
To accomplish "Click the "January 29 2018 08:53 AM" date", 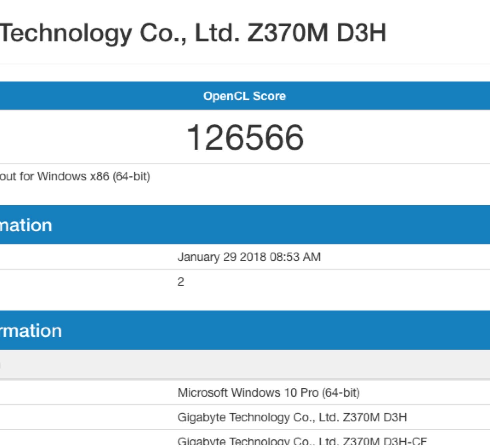I will pos(249,257).
